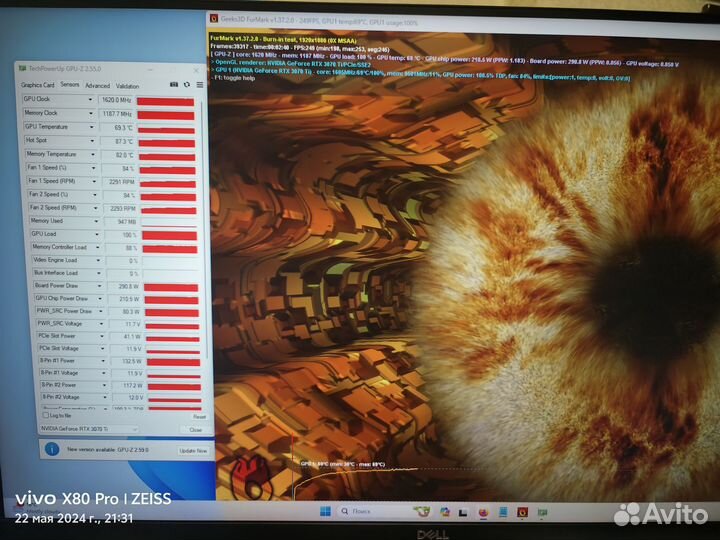The width and height of the screenshot is (720, 540).
Task: Click the FurMark Burn-in test header line
Action: click(283, 40)
